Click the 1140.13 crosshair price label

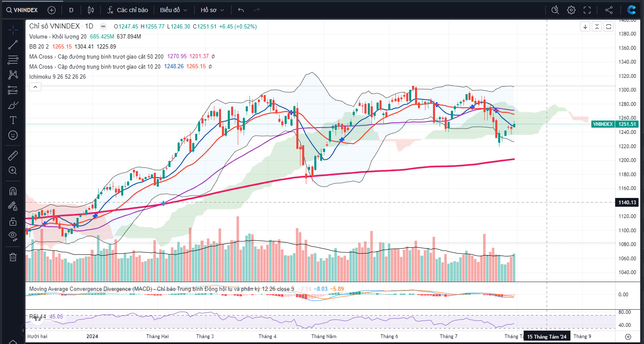click(x=627, y=203)
